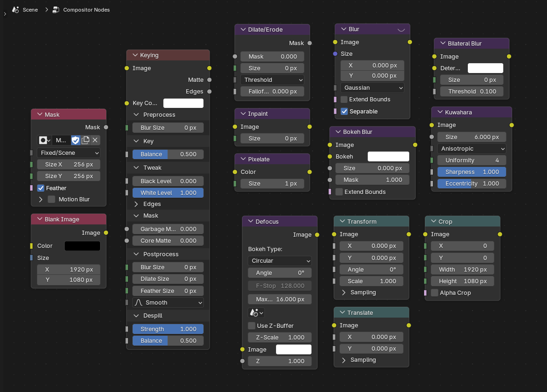Click the Keying node Edges output socket
Screen dimensions: 547x392
[x=209, y=92]
